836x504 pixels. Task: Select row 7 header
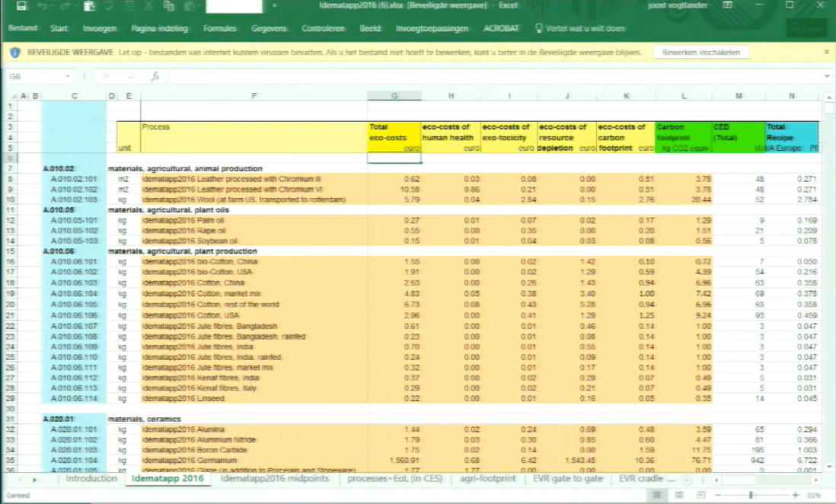pyautogui.click(x=10, y=168)
